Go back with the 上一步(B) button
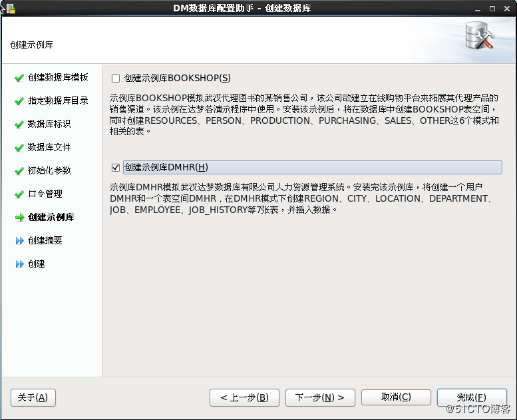Screen dimensions: 517x420 click(244, 397)
